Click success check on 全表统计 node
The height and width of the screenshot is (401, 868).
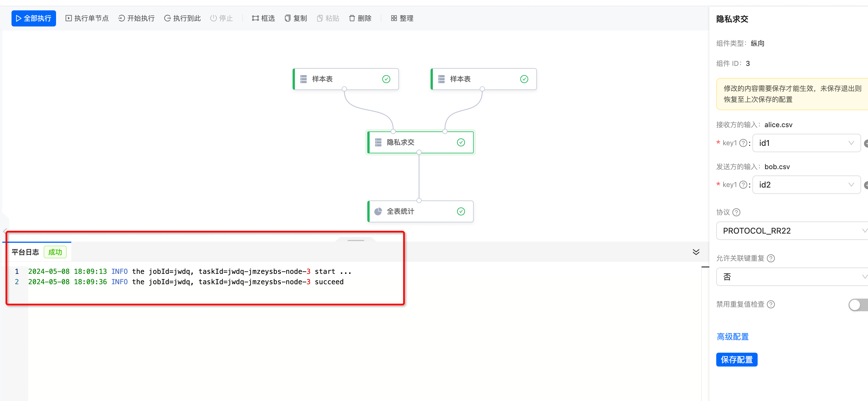click(461, 211)
